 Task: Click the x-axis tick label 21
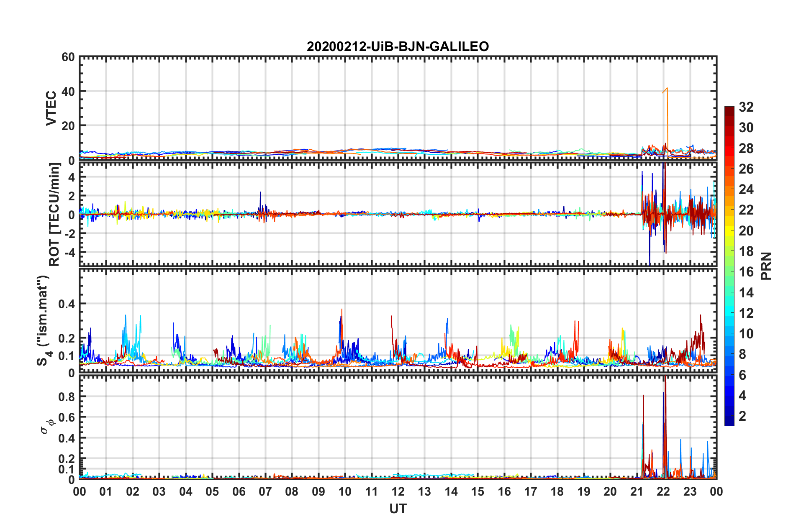637,491
